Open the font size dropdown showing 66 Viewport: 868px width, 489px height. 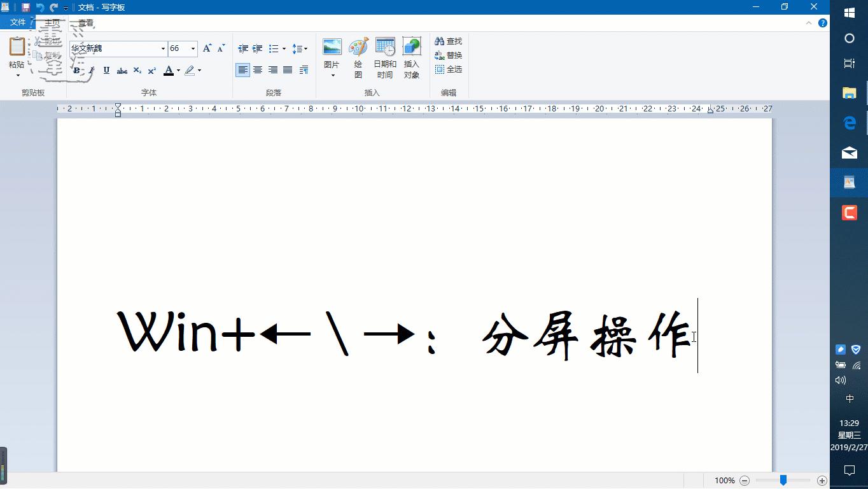click(193, 48)
